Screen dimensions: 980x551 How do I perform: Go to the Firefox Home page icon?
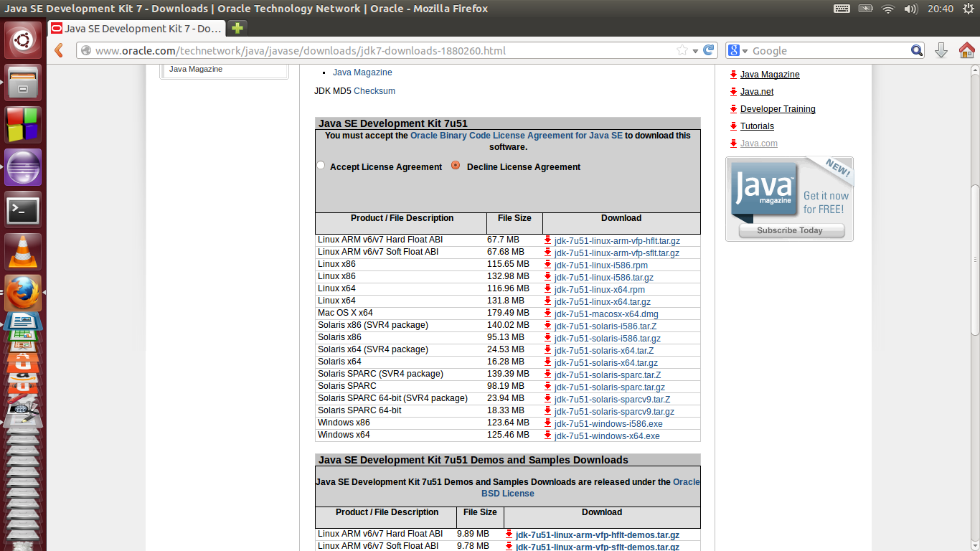pyautogui.click(x=967, y=50)
